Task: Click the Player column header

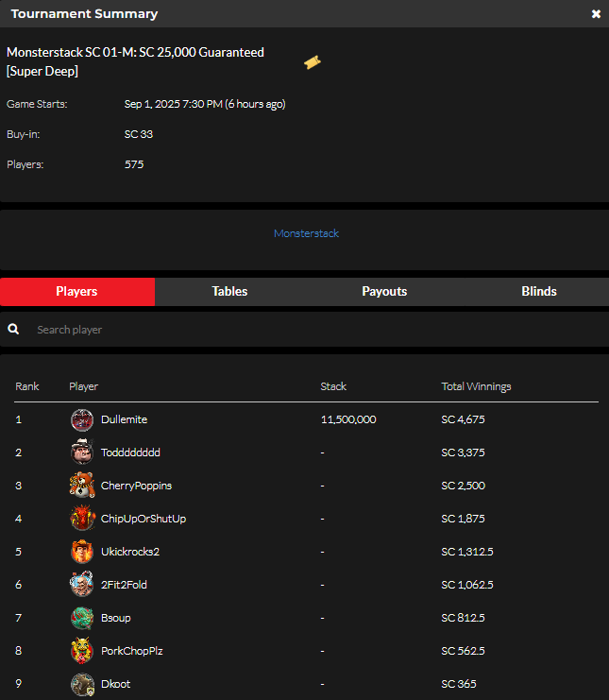Action: point(83,386)
